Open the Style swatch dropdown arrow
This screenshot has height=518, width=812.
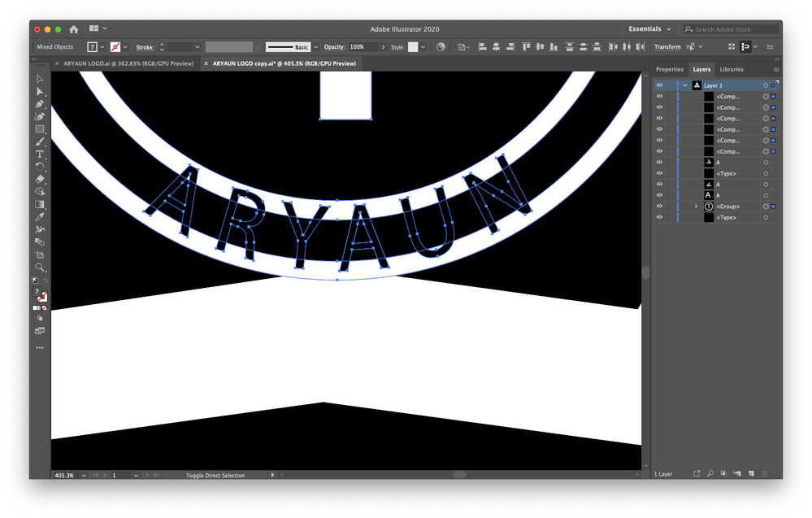tap(423, 47)
